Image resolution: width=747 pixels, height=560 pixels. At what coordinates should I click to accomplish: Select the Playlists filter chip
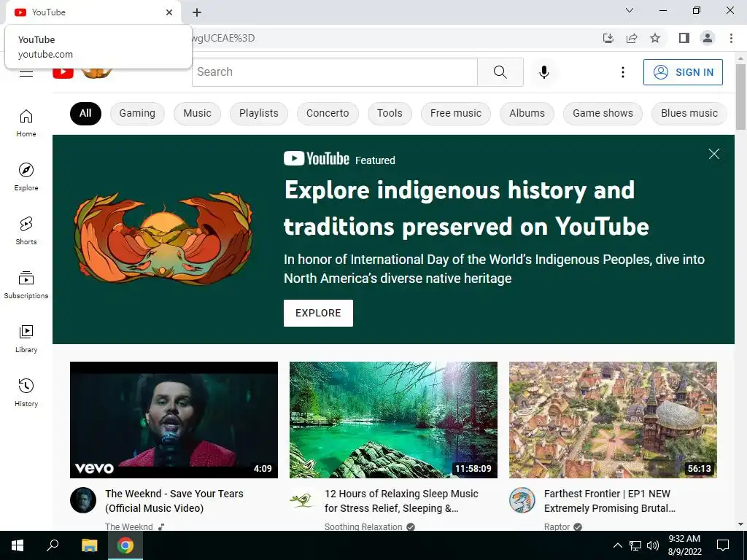click(x=259, y=113)
